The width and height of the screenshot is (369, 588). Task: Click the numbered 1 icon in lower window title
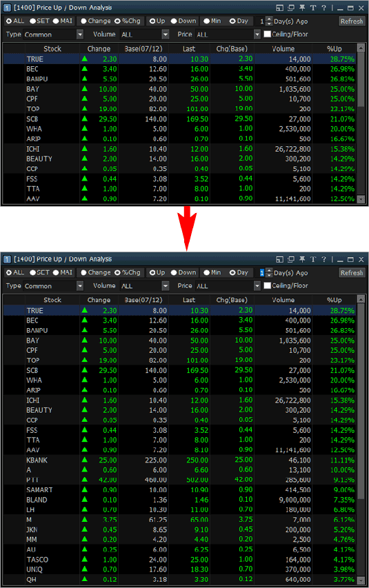click(7, 259)
